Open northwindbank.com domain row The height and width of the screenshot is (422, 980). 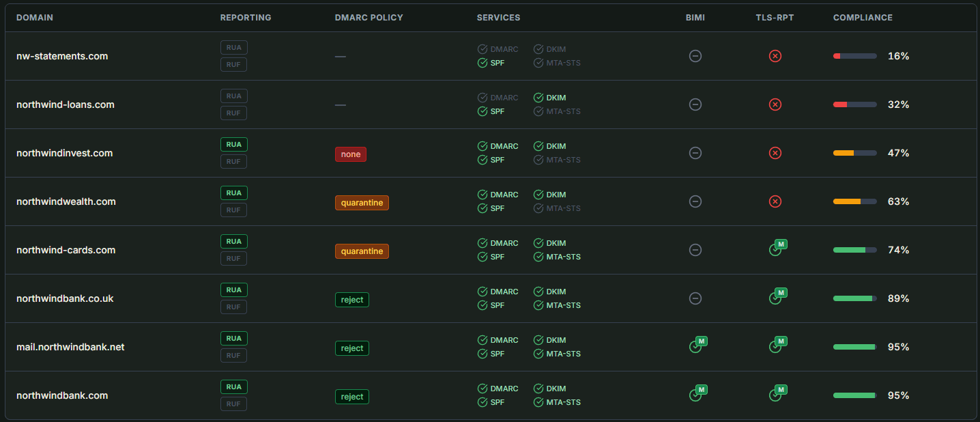click(491, 395)
